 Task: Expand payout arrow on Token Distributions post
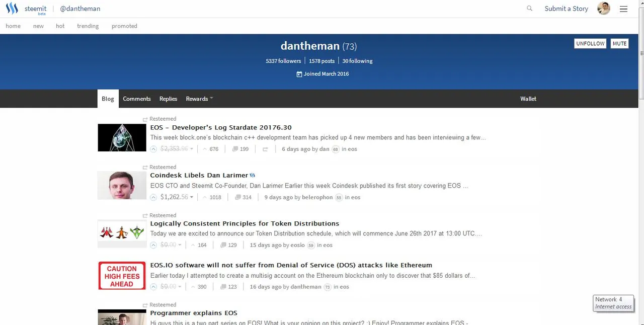tap(180, 245)
